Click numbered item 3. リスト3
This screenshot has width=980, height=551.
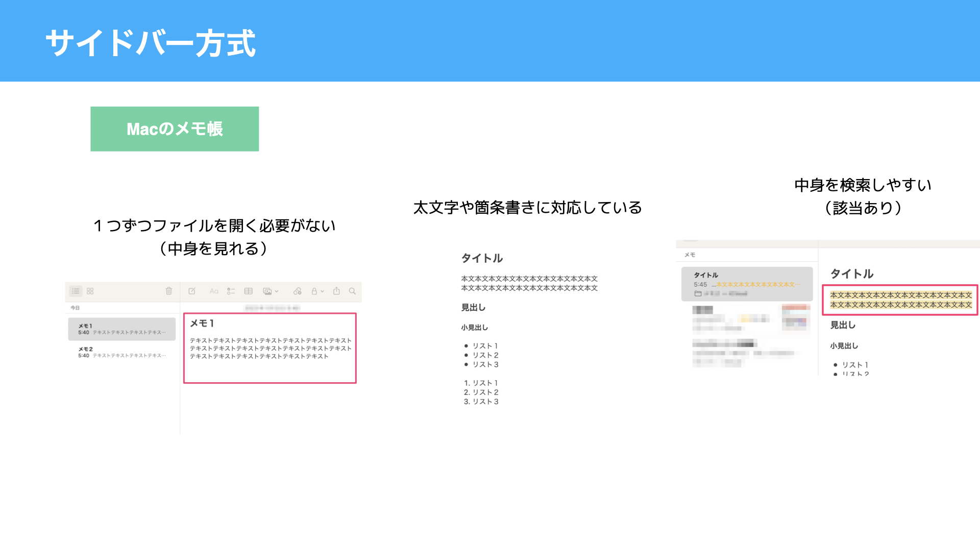coord(481,402)
